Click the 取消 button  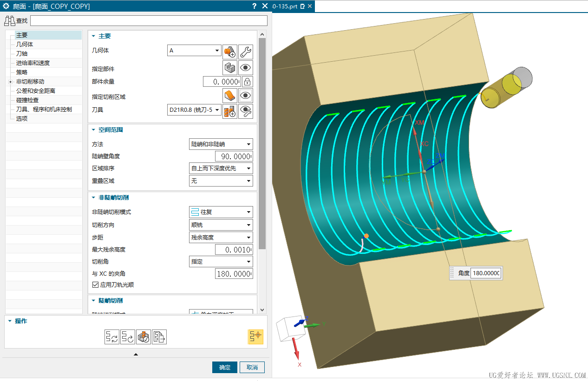coord(252,368)
